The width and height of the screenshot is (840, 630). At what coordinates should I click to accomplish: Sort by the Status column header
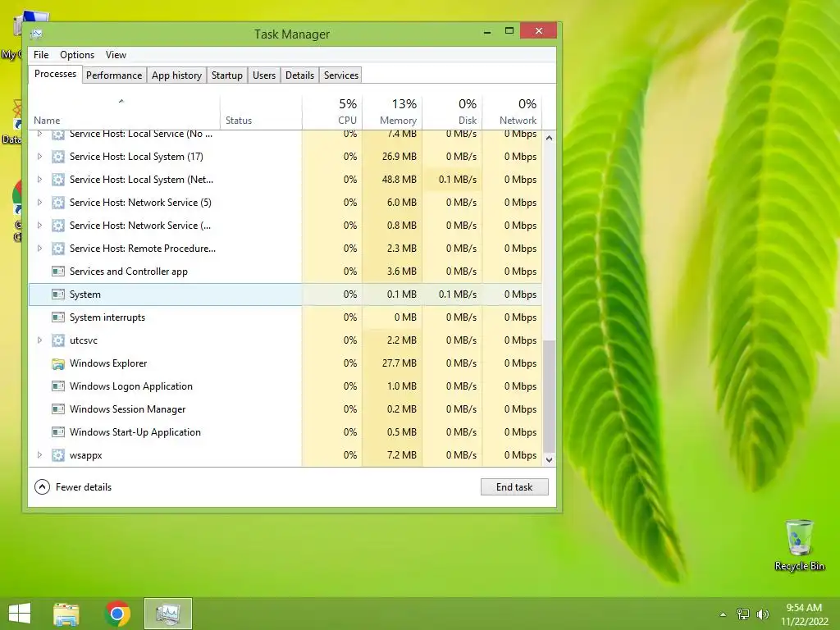(261, 112)
